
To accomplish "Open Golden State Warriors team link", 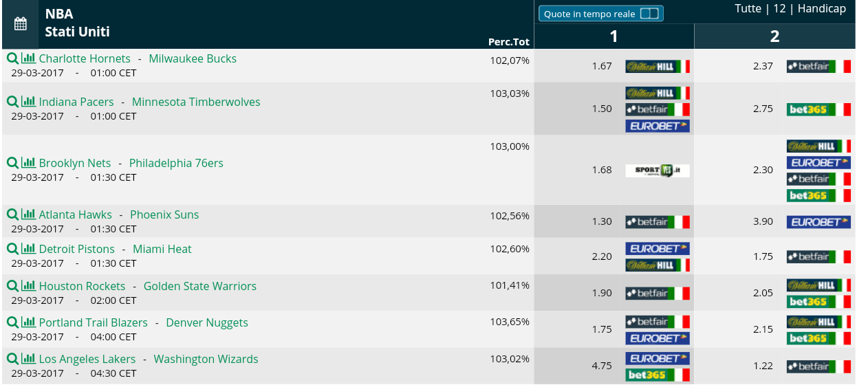I will pyautogui.click(x=200, y=286).
